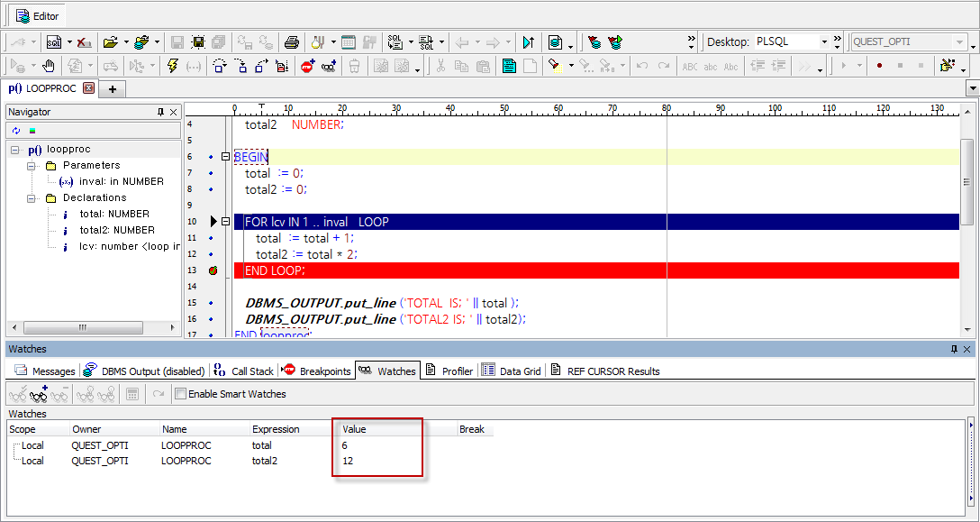Enable the Smart Watches checkbox
The height and width of the screenshot is (522, 980).
click(x=181, y=394)
